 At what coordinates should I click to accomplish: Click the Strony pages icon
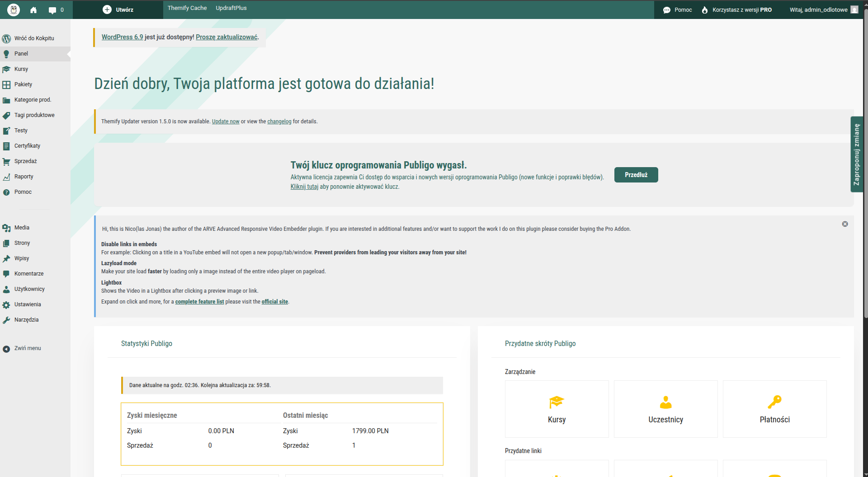pos(6,243)
